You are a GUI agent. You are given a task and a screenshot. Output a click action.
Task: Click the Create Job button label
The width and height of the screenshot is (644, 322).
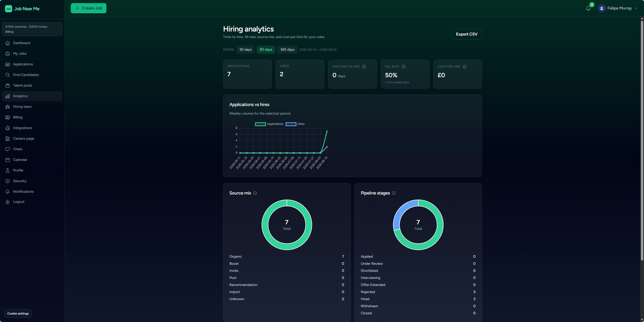coord(92,8)
